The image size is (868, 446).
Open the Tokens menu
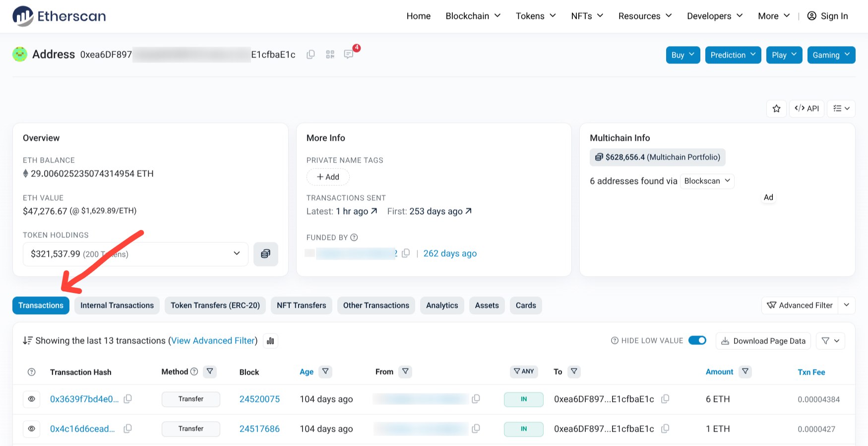click(536, 16)
